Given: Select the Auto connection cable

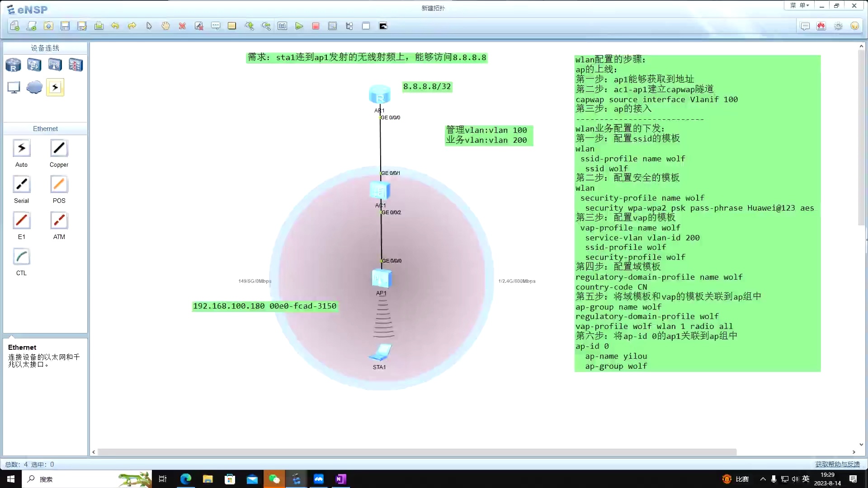Looking at the screenshot, I should (x=21, y=149).
